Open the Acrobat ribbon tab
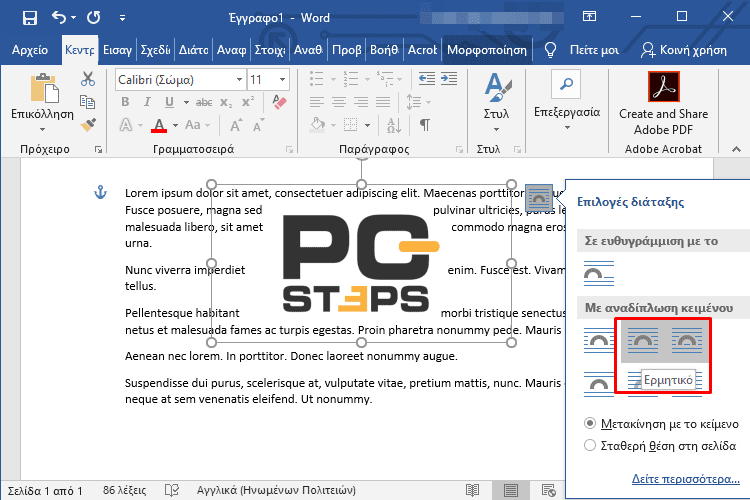The height and width of the screenshot is (500, 750). pos(422,50)
